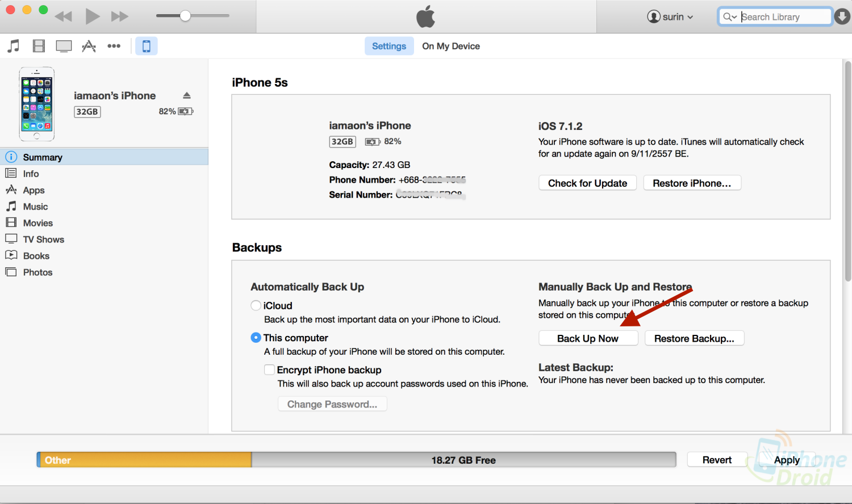Adjust the volume slider knob
Screen dimensions: 852x504
(185, 16)
